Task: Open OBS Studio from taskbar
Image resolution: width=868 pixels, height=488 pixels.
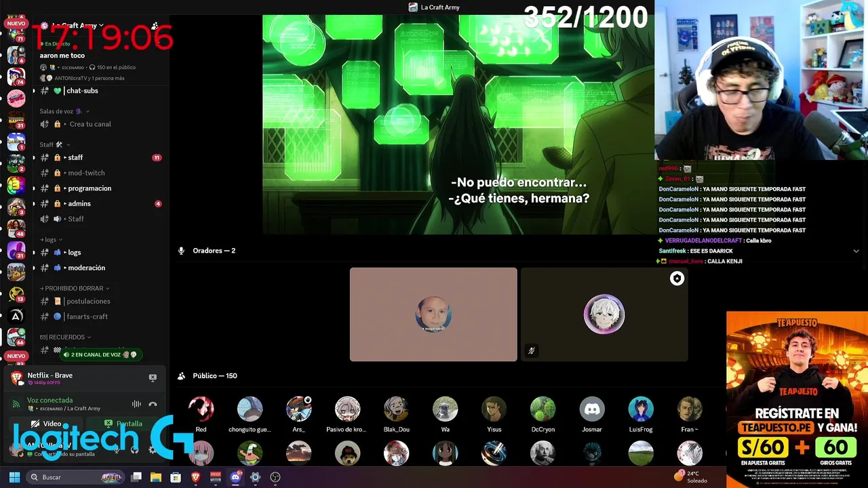Action: (x=275, y=477)
